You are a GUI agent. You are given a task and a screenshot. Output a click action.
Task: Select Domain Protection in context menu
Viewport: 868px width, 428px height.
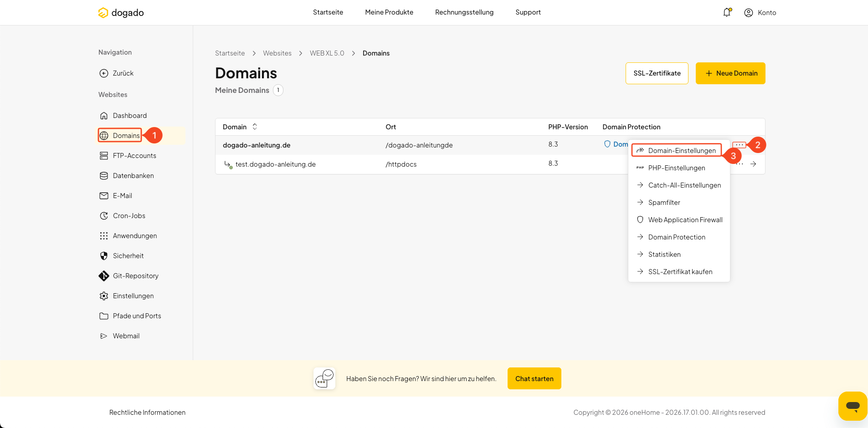(679, 237)
